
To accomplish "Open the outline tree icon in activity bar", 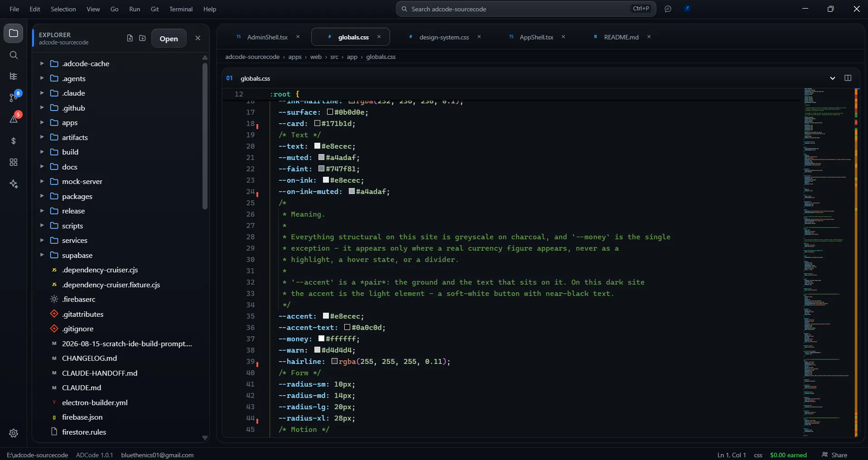I will click(x=14, y=76).
